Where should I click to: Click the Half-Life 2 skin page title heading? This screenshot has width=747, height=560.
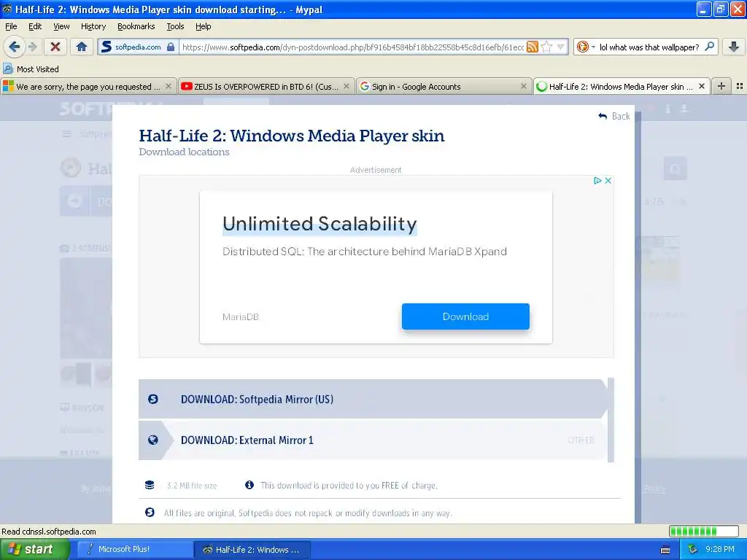click(292, 136)
